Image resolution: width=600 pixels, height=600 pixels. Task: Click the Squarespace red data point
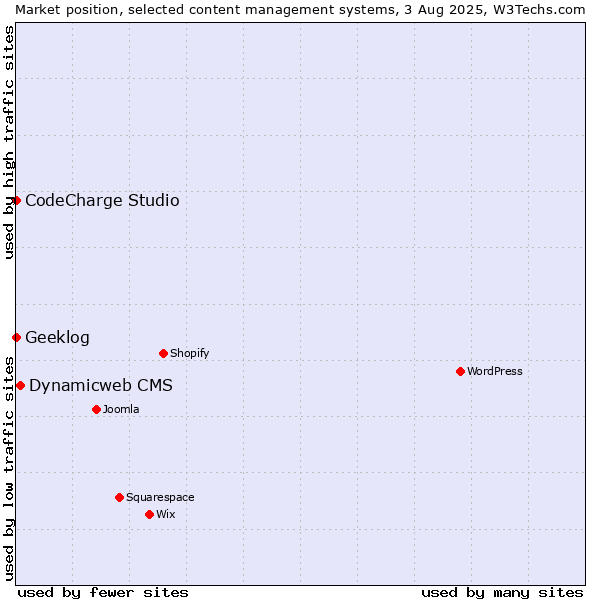point(119,497)
